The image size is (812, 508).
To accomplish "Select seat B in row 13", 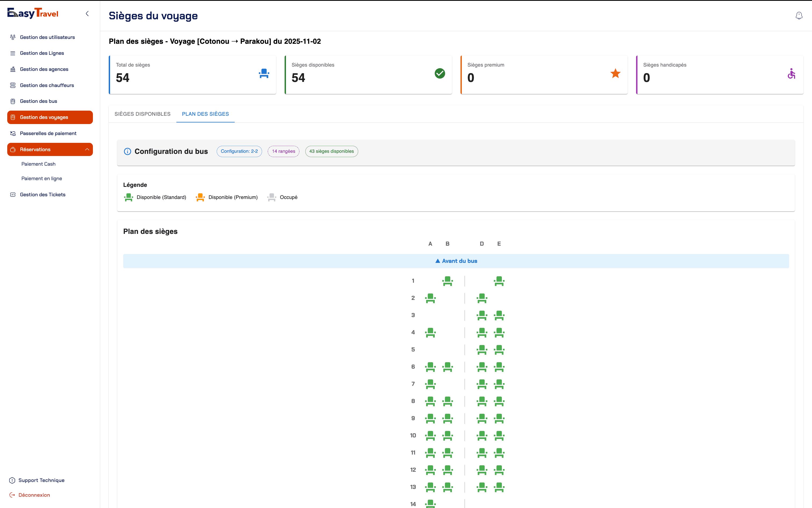I will (448, 487).
